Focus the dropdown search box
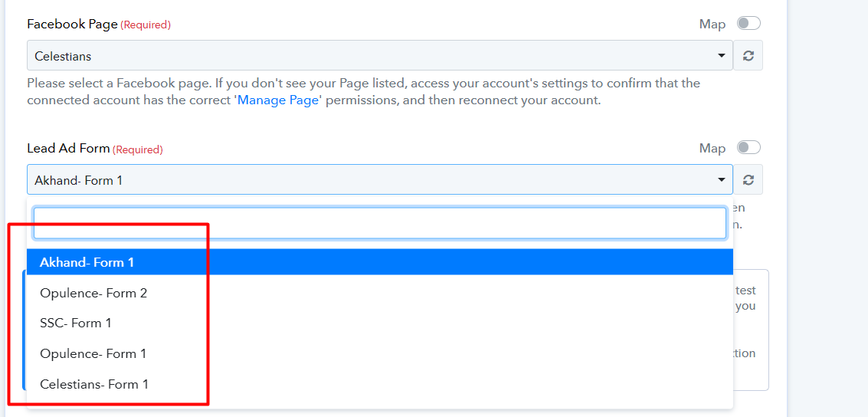This screenshot has width=868, height=417. pyautogui.click(x=380, y=223)
